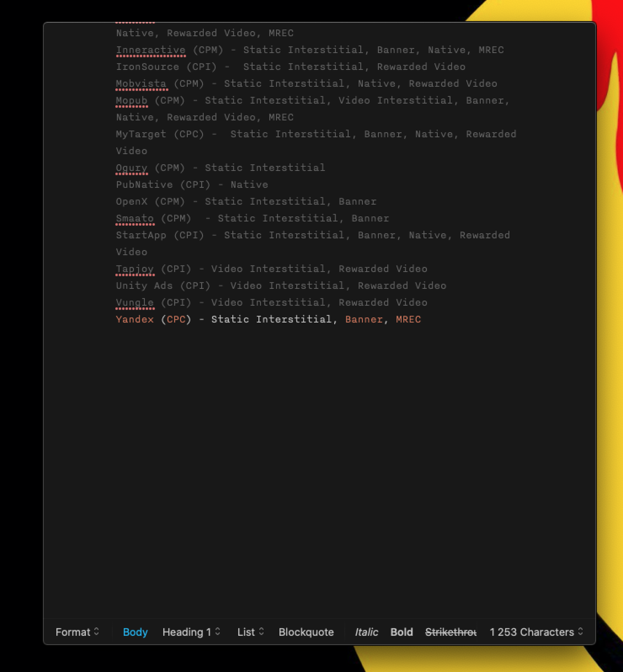This screenshot has height=672, width=623.
Task: Open the Format dropdown
Action: (x=77, y=632)
